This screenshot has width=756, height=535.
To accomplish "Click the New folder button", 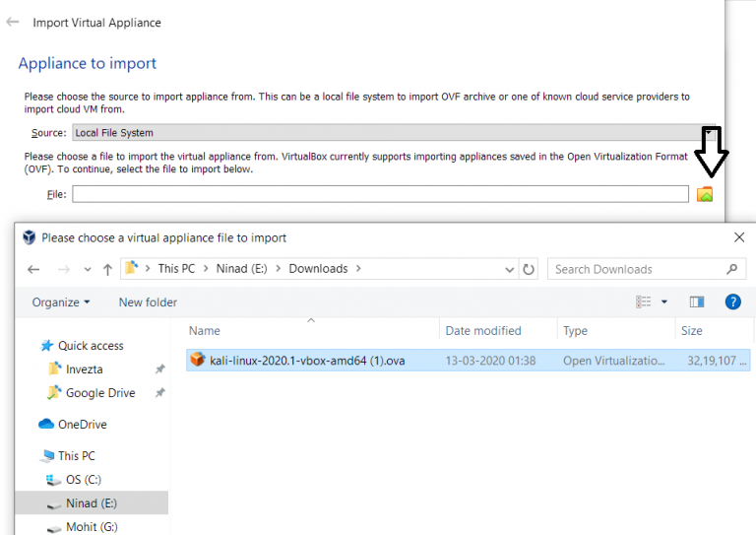I will click(148, 302).
